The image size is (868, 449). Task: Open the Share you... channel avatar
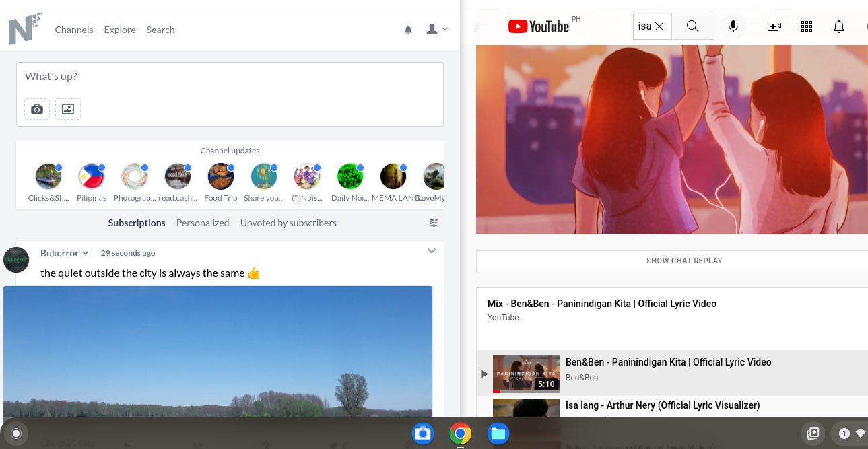(264, 176)
